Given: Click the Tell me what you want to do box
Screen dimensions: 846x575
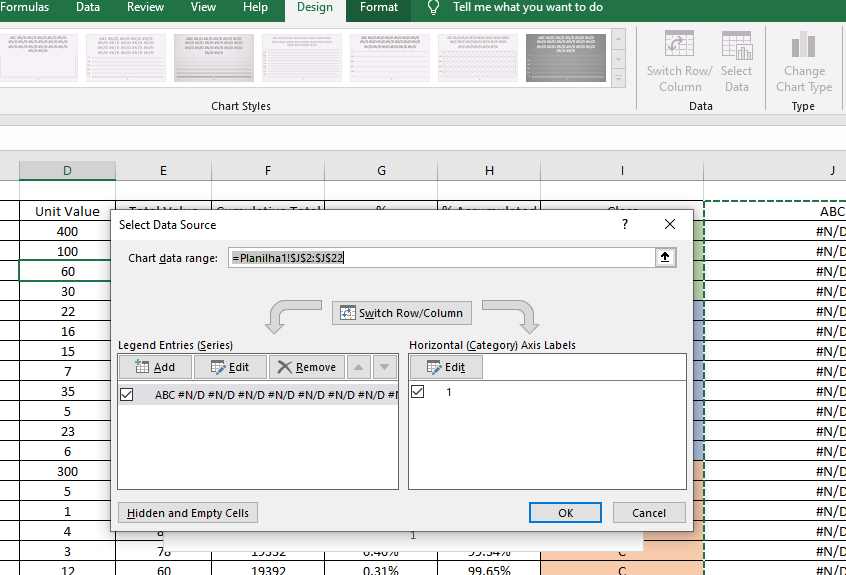Looking at the screenshot, I should tap(528, 8).
